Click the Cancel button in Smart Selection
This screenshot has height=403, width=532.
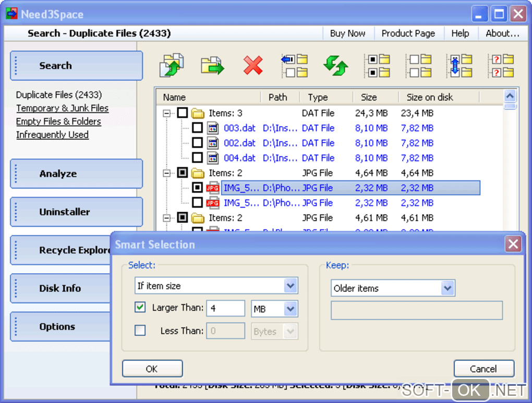[484, 369]
